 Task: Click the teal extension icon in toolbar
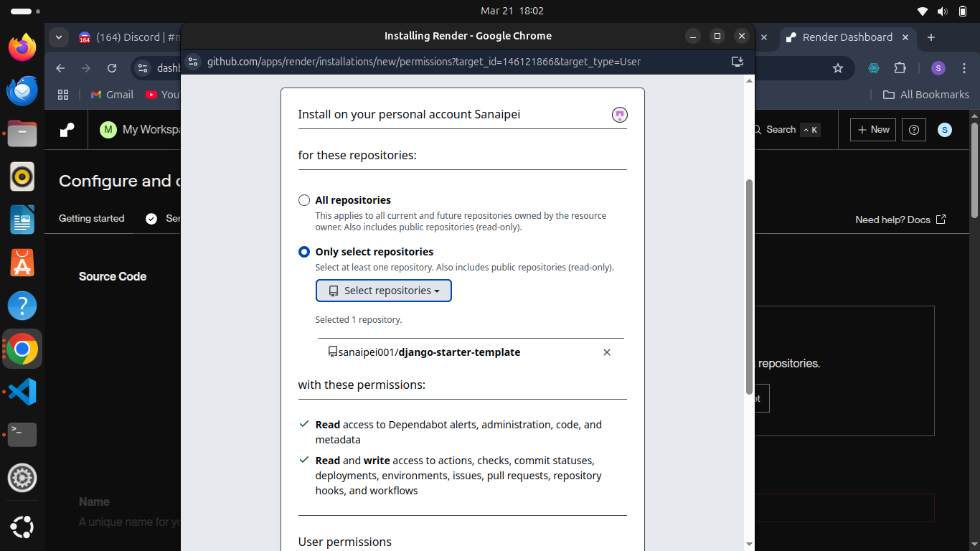point(874,68)
